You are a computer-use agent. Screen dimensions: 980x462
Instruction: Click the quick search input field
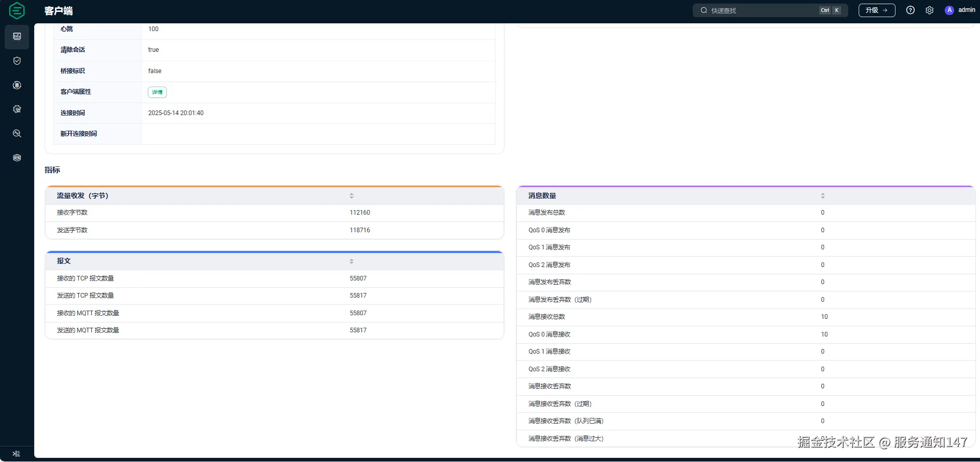coord(771,10)
